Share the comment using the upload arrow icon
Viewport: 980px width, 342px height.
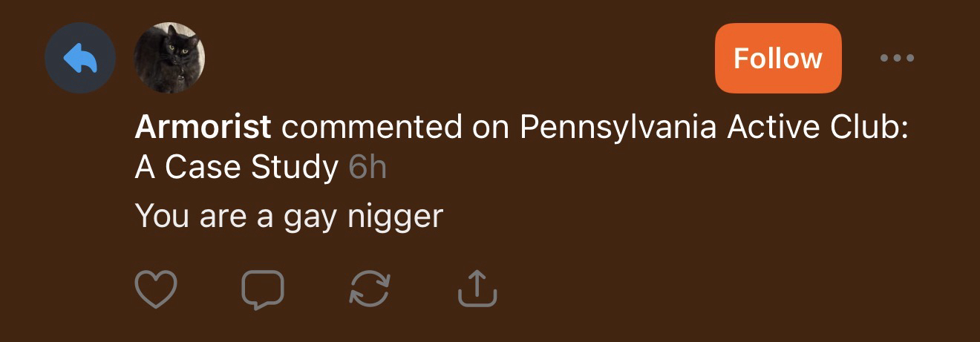click(x=477, y=289)
